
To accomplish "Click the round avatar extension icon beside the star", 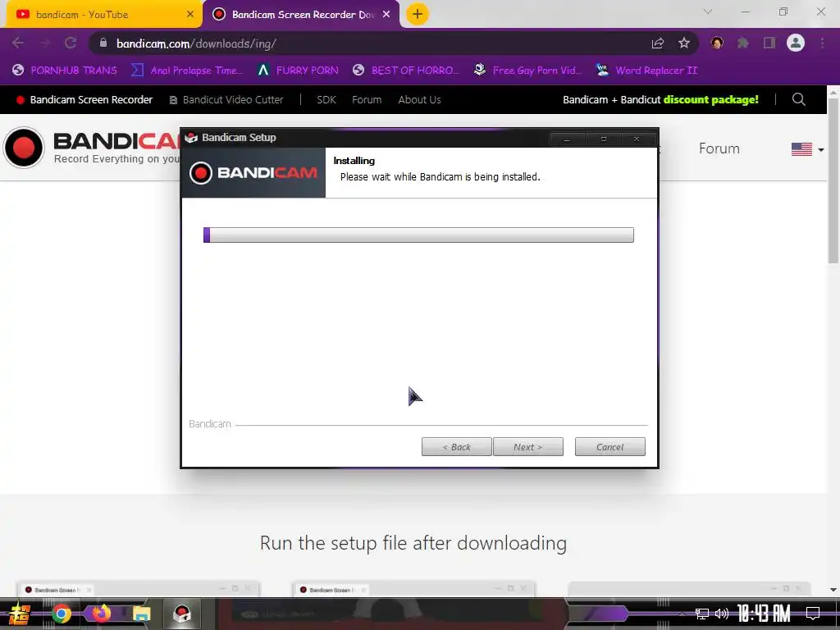I will [x=717, y=43].
